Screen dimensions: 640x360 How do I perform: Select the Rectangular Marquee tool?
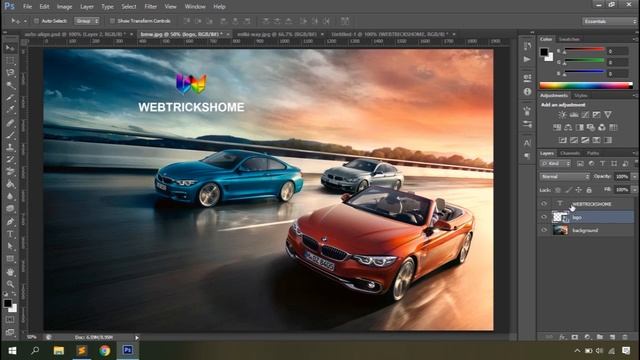[10, 61]
